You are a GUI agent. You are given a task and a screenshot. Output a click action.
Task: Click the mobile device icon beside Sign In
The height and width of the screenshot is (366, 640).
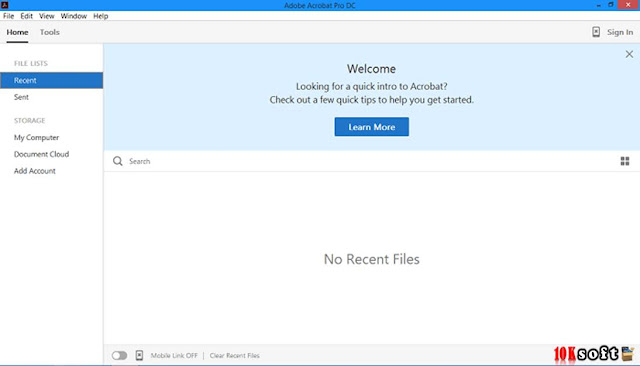point(596,32)
